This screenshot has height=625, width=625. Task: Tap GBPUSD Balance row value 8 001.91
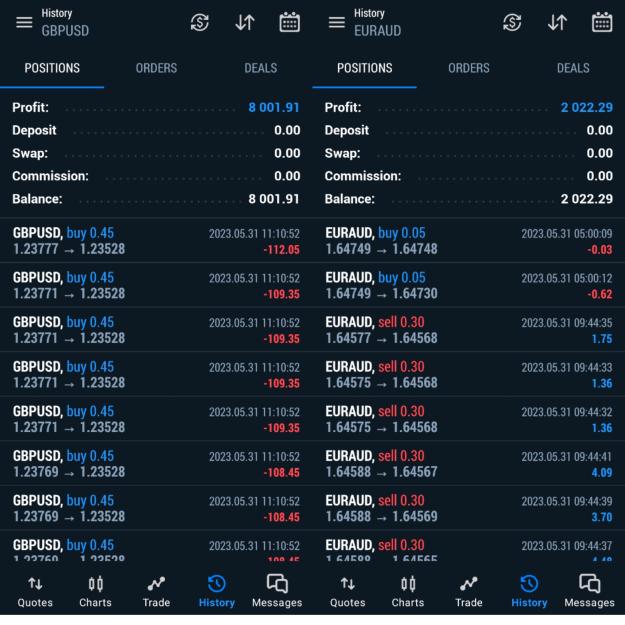click(x=274, y=199)
